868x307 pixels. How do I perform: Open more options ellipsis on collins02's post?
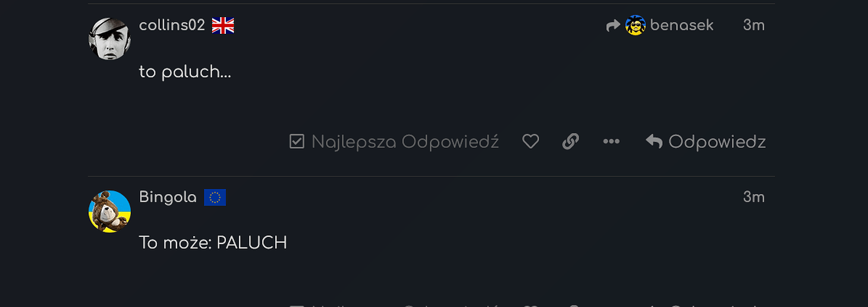pos(611,141)
